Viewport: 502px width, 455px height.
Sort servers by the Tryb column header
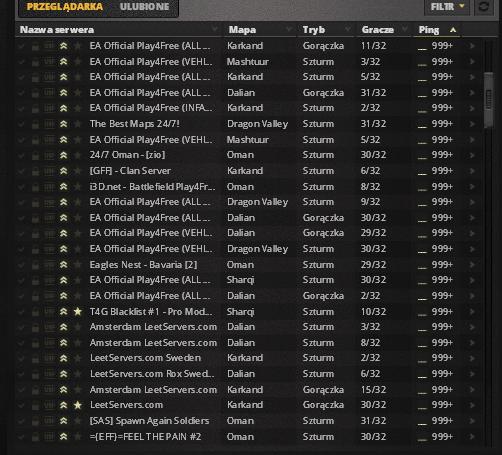[x=313, y=30]
